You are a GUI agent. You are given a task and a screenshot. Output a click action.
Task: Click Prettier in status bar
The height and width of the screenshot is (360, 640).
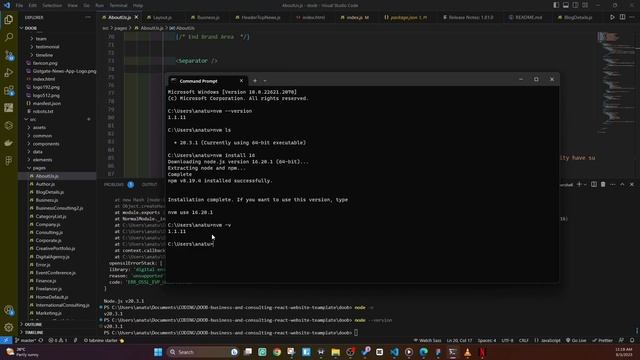[603, 340]
